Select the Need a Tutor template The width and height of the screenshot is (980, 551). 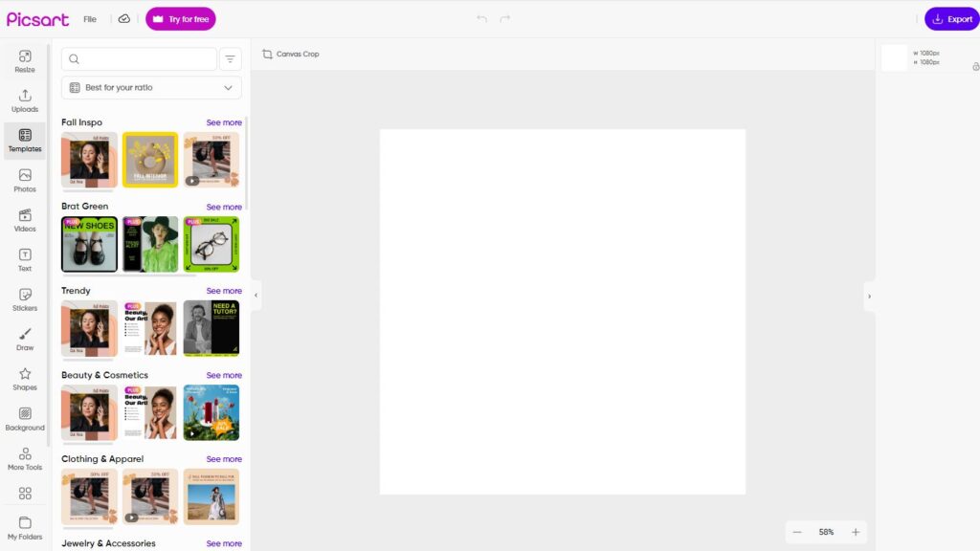(212, 328)
